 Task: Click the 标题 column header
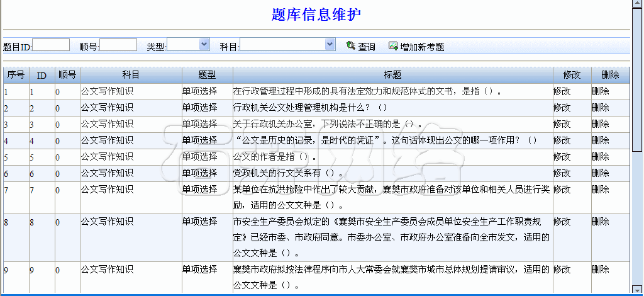tap(392, 75)
